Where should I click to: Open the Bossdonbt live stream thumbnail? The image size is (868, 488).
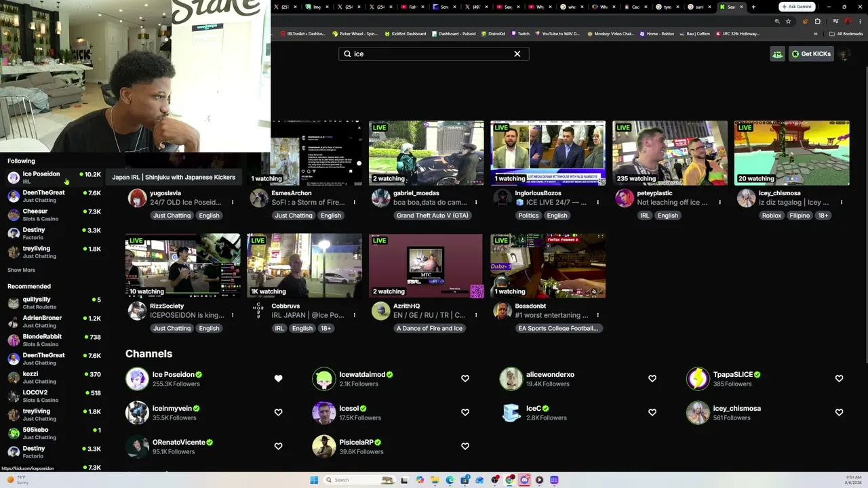tap(548, 266)
